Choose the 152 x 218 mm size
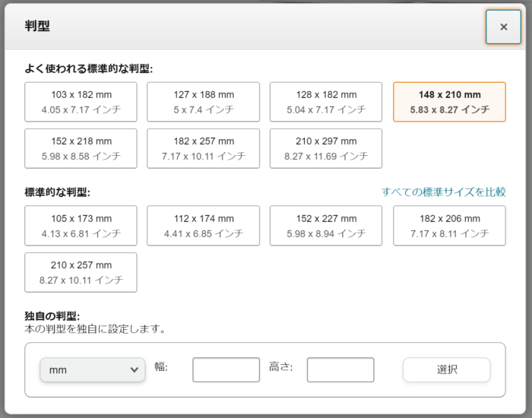The image size is (532, 418). coord(81,148)
